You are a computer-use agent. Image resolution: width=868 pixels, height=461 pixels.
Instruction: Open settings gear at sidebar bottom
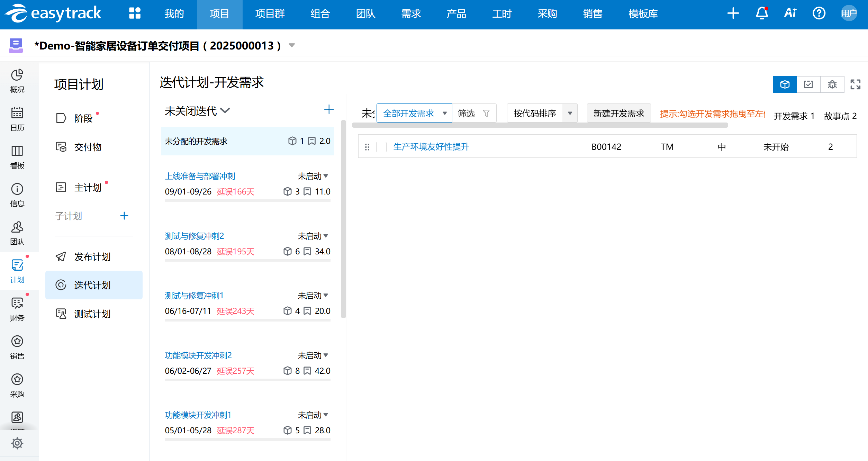pyautogui.click(x=17, y=443)
